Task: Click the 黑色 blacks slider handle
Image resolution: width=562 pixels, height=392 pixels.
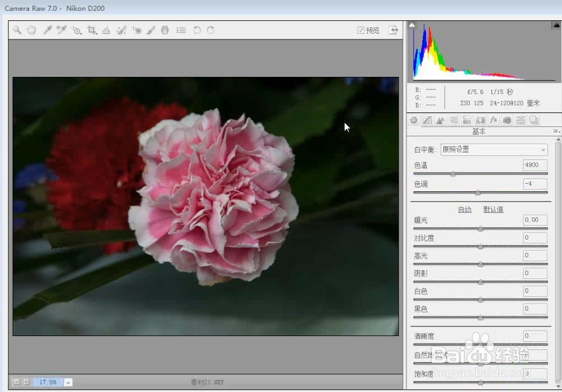Action: [x=481, y=318]
